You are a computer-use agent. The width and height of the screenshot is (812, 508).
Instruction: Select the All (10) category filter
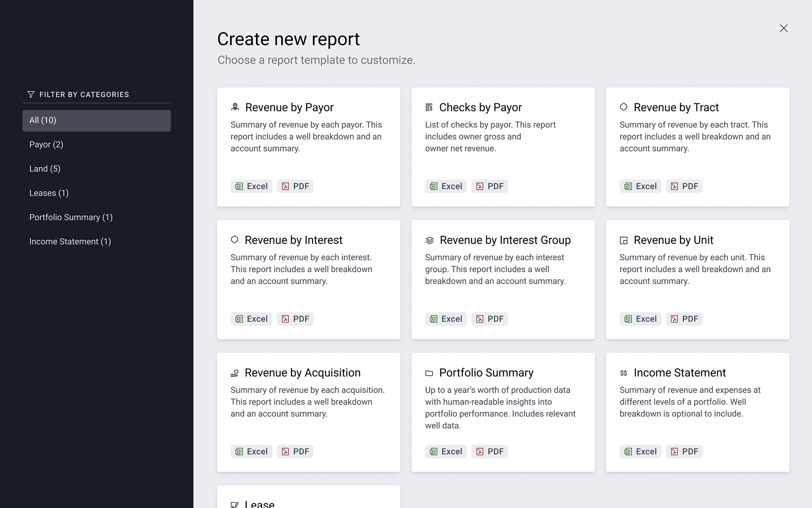pos(96,121)
